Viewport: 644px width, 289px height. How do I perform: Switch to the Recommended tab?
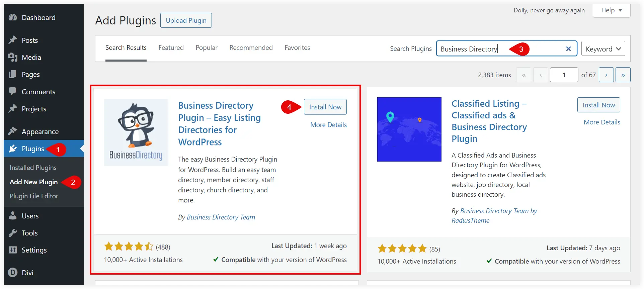(x=251, y=47)
